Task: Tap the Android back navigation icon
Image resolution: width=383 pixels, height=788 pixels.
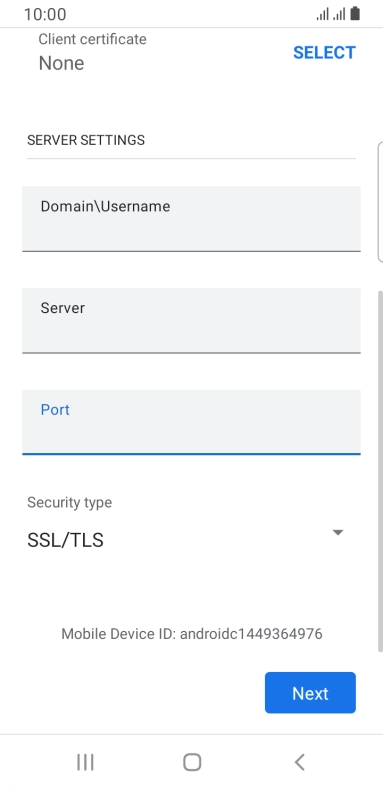Action: (299, 762)
